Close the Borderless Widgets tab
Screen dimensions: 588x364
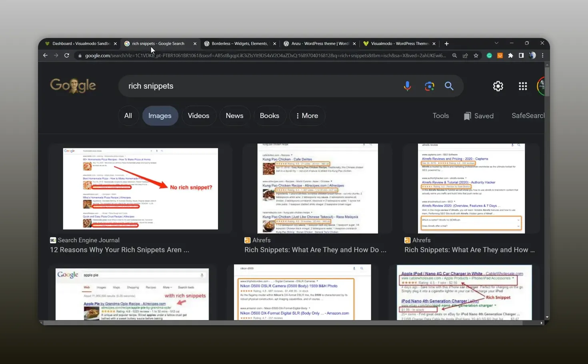tap(274, 44)
